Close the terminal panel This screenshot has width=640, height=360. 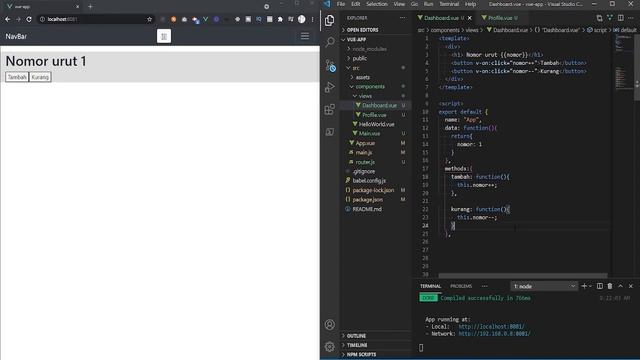631,286
